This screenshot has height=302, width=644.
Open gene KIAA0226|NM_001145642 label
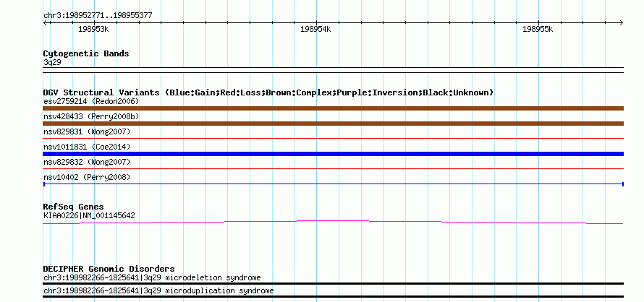[x=89, y=215]
